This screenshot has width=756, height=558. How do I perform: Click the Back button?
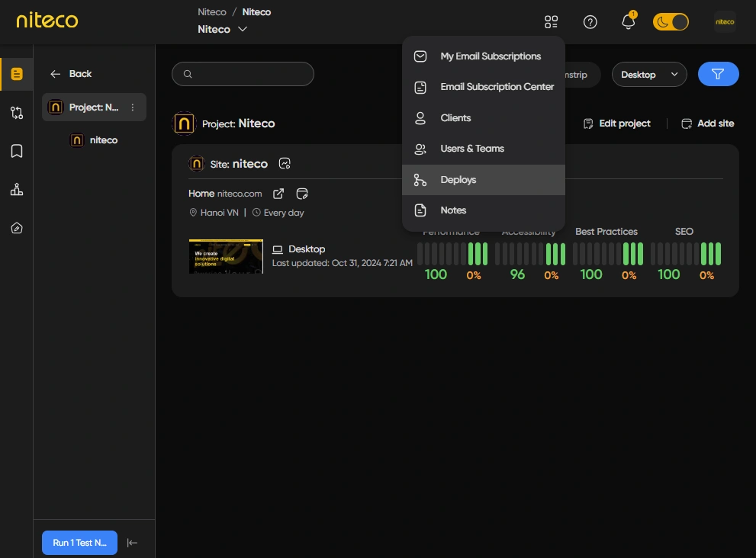pyautogui.click(x=70, y=74)
